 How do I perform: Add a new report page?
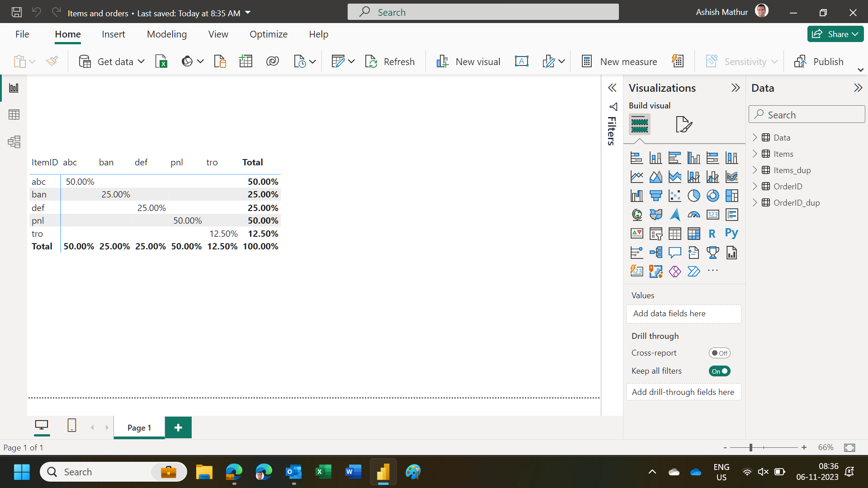coord(178,427)
